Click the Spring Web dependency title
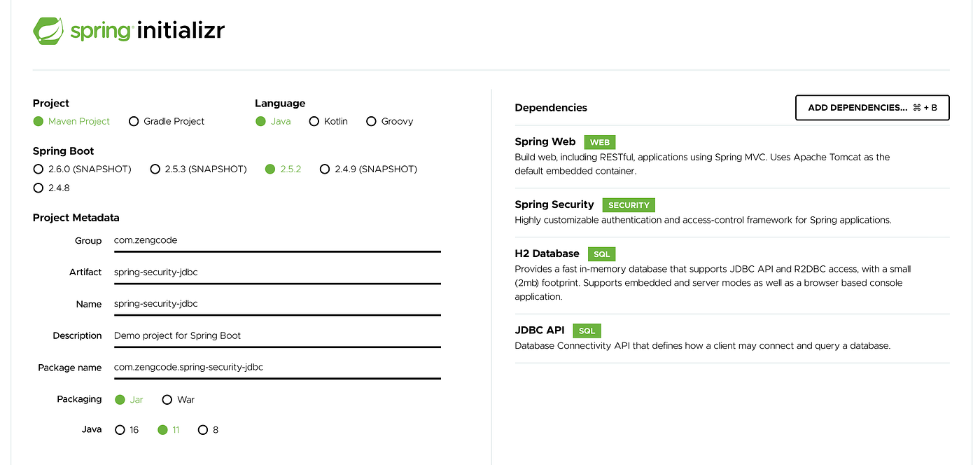980x465 pixels. tap(545, 141)
